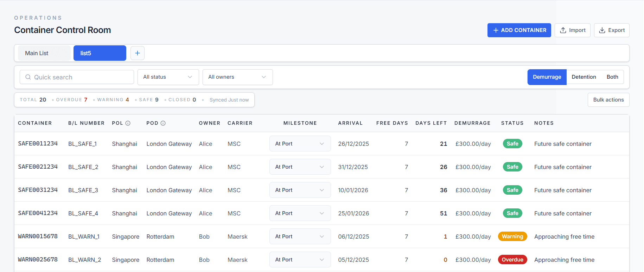Select the list5 tab

tap(100, 53)
